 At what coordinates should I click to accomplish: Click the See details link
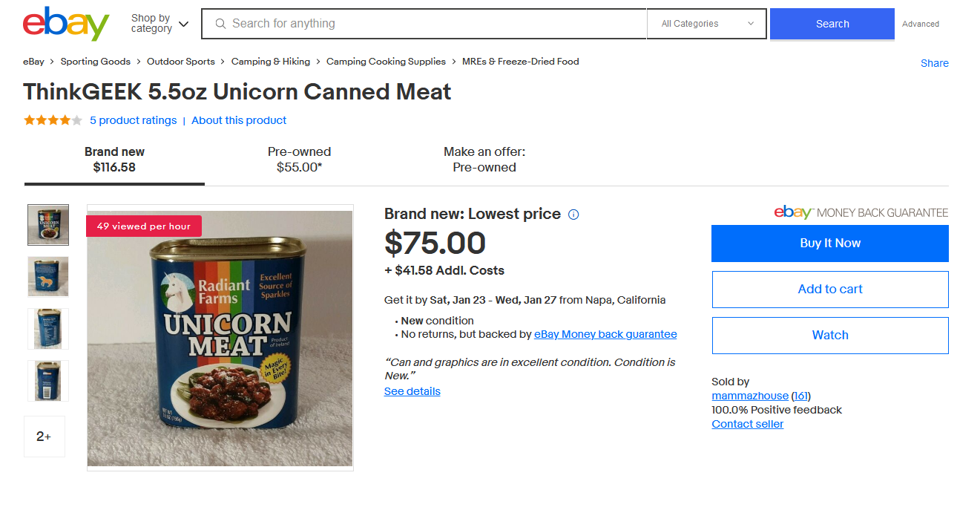(x=412, y=391)
